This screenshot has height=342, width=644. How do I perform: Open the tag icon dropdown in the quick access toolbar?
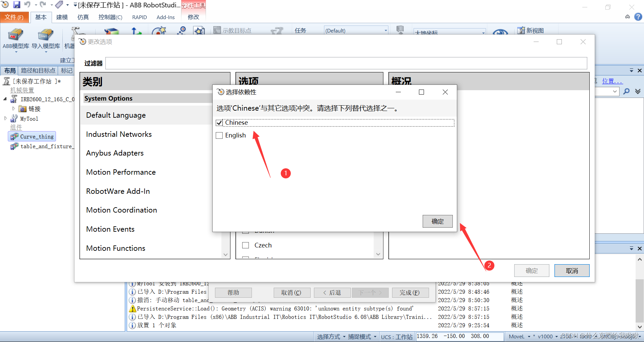pos(67,5)
